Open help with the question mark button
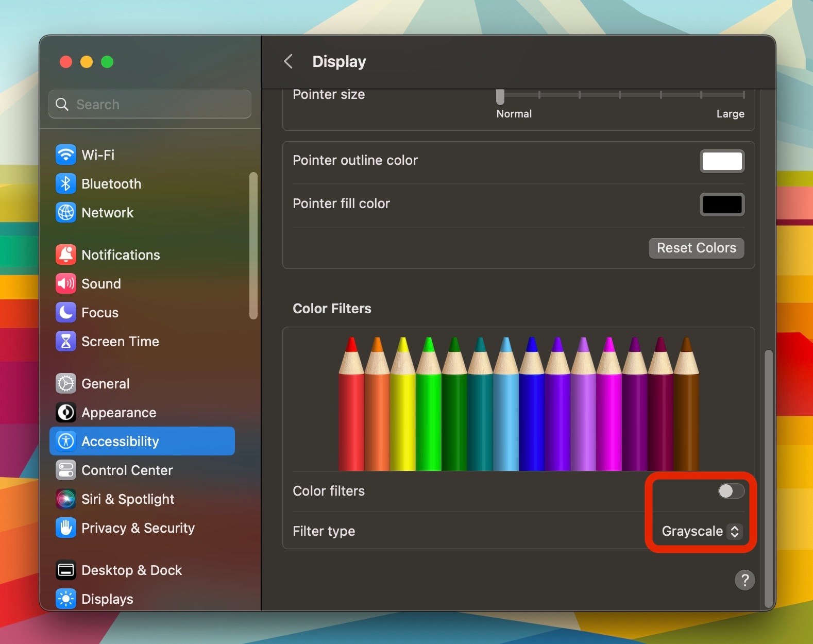The height and width of the screenshot is (644, 813). (x=744, y=580)
